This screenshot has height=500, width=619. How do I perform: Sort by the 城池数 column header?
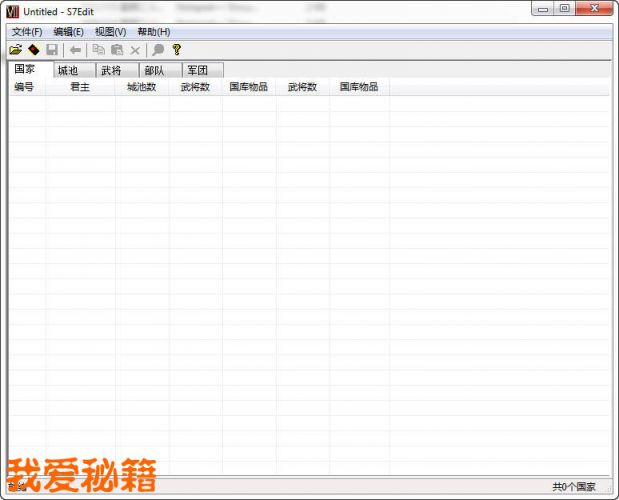point(141,87)
